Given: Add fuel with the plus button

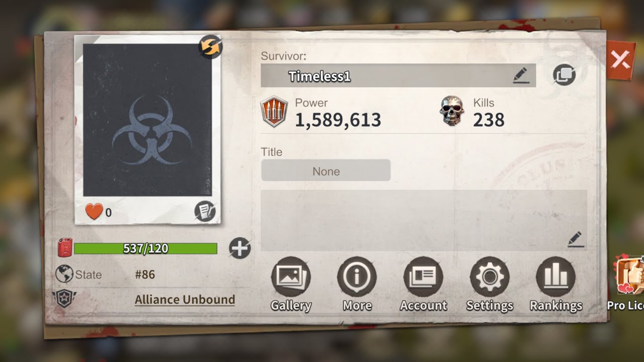Looking at the screenshot, I should coord(239,248).
